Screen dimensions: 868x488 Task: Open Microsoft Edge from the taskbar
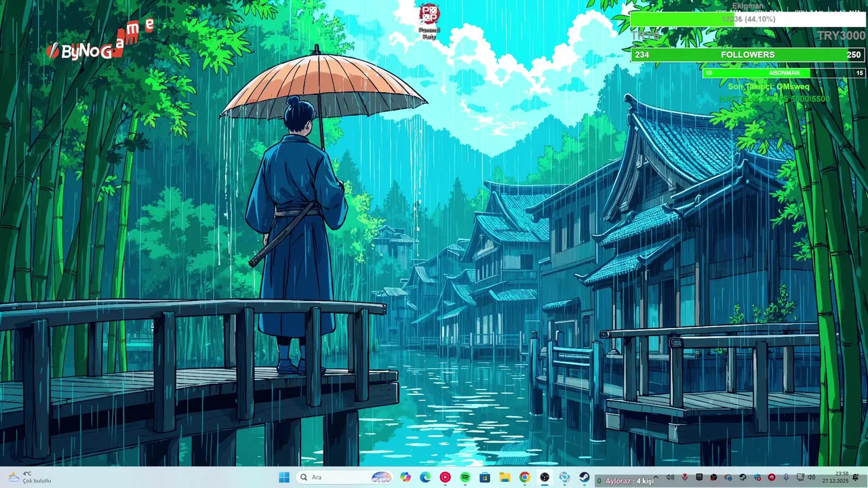[x=425, y=477]
